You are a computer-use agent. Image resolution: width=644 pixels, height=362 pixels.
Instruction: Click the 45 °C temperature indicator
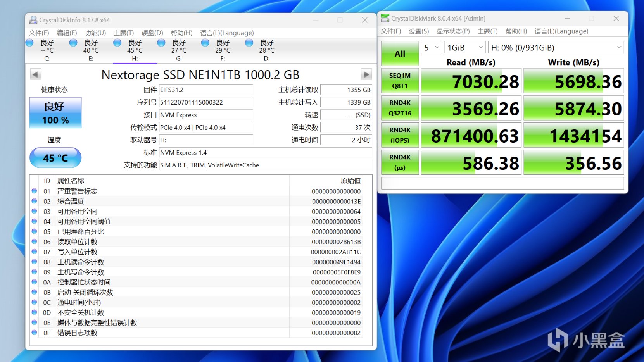(x=55, y=158)
